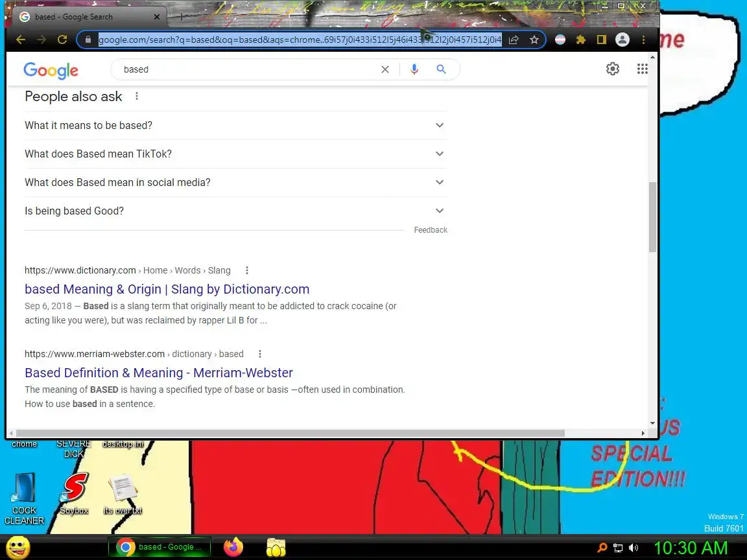Screen dimensions: 747x560
Task: Select the chome desktop icon label
Action: pos(24,444)
